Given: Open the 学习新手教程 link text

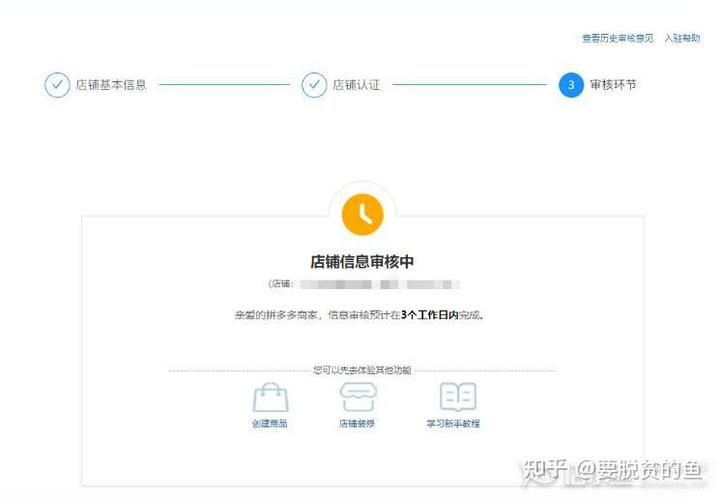Looking at the screenshot, I should pyautogui.click(x=453, y=424).
